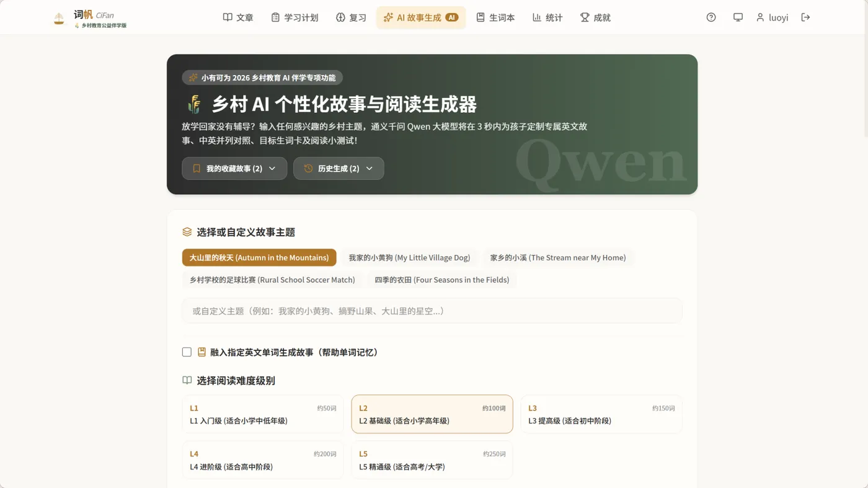Click the user profile icon beside luoyi
This screenshot has height=488, width=868.
[760, 17]
